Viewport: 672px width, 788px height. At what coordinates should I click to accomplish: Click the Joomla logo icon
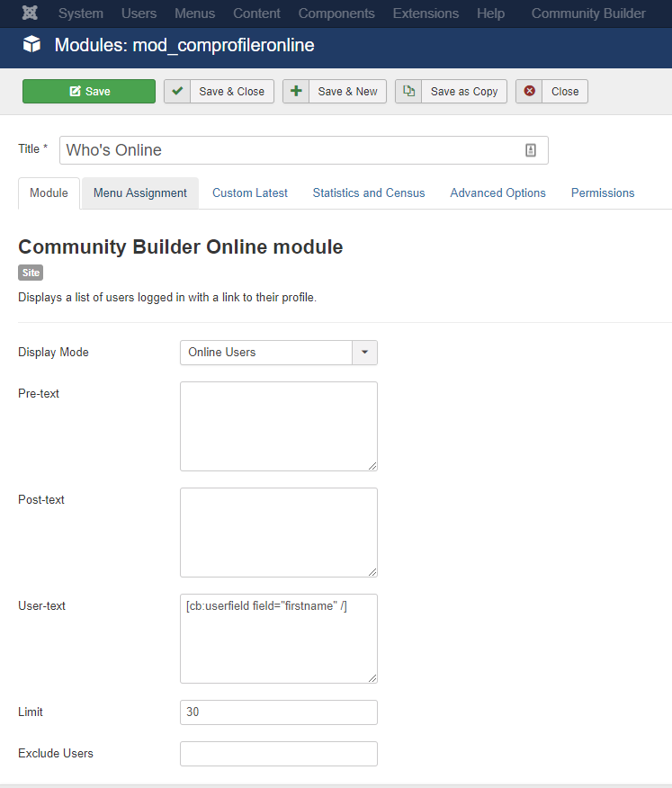[31, 13]
